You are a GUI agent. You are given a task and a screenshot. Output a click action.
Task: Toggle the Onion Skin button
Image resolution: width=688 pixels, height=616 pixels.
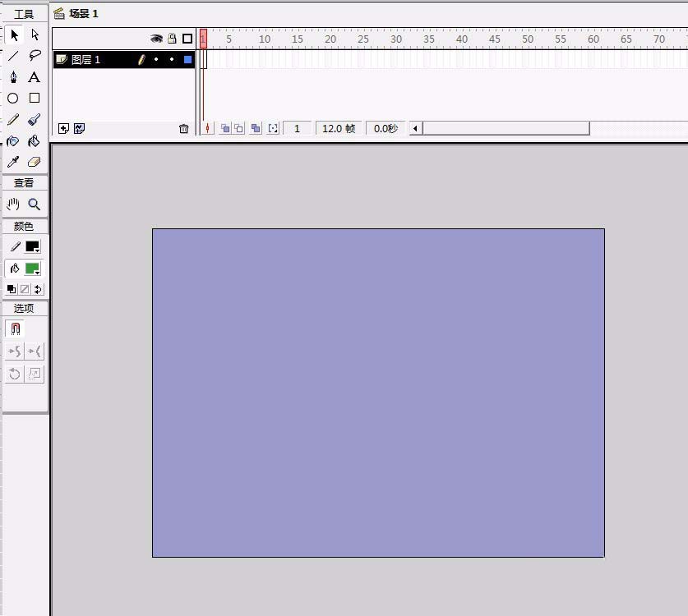pos(225,128)
